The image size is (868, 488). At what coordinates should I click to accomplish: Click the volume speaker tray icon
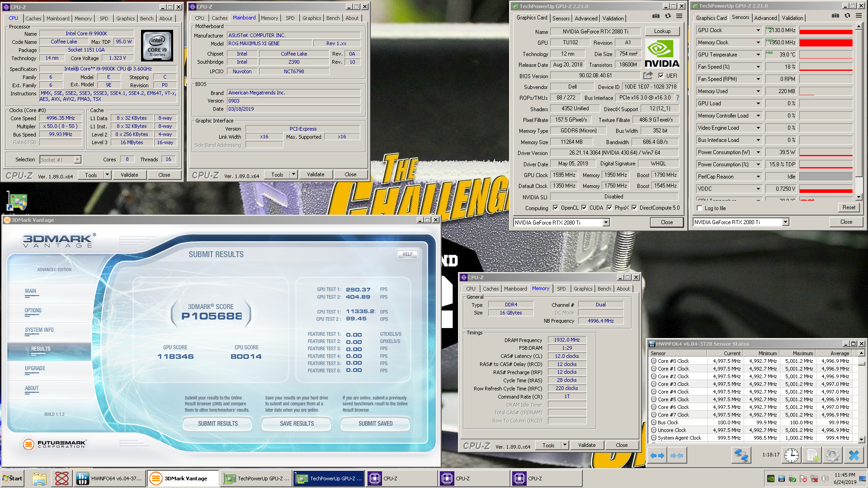point(825,479)
